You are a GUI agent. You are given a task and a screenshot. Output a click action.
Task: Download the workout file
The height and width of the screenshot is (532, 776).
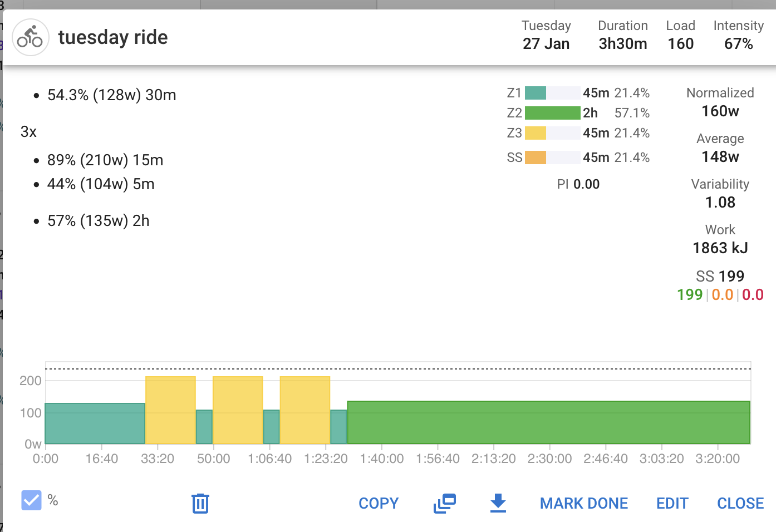tap(498, 503)
